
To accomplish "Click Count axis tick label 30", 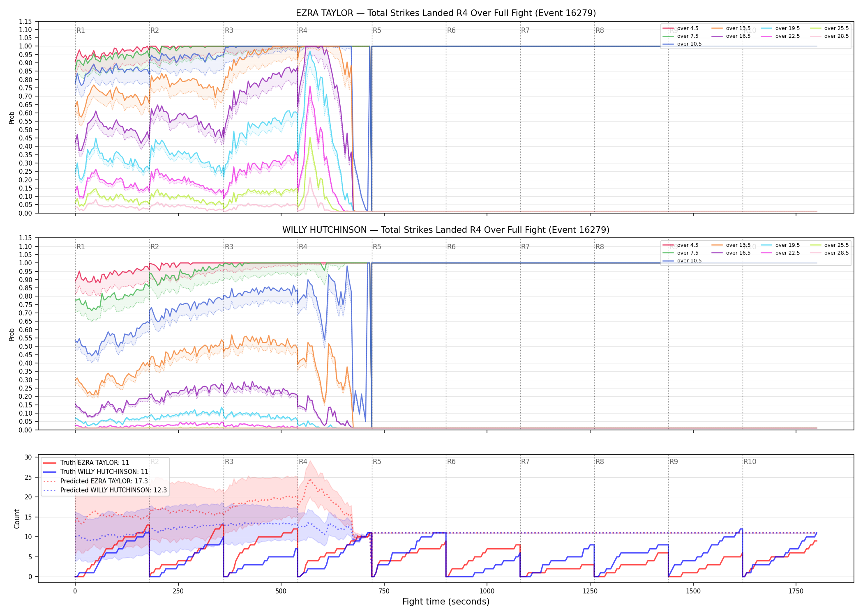I will pos(28,457).
